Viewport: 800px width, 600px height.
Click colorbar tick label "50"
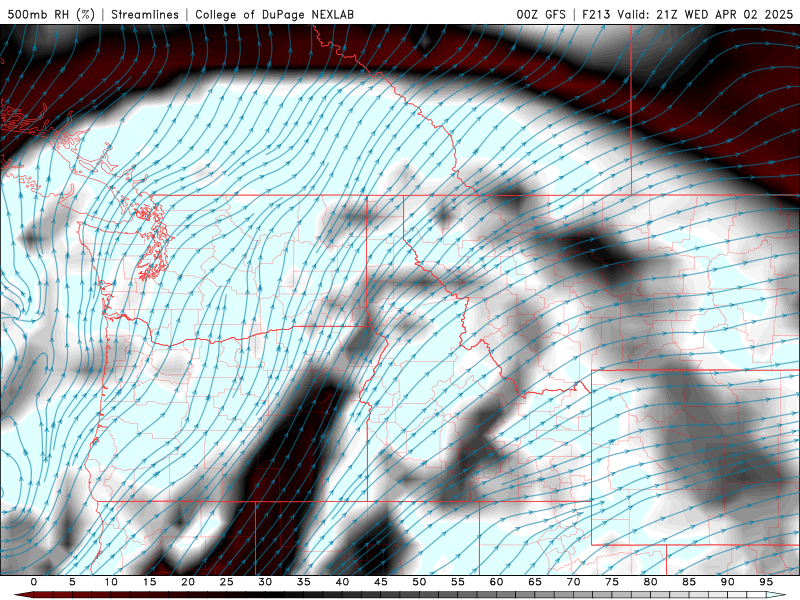pyautogui.click(x=419, y=582)
